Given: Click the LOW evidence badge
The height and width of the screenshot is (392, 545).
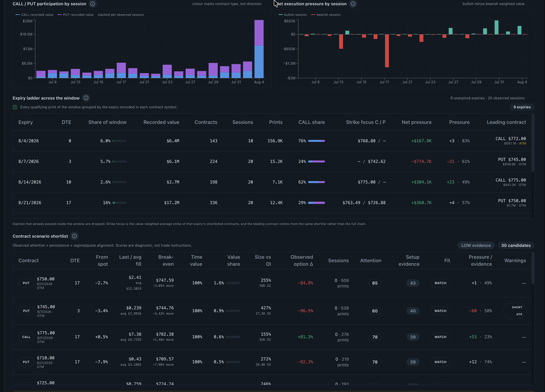Looking at the screenshot, I should pyautogui.click(x=476, y=245).
